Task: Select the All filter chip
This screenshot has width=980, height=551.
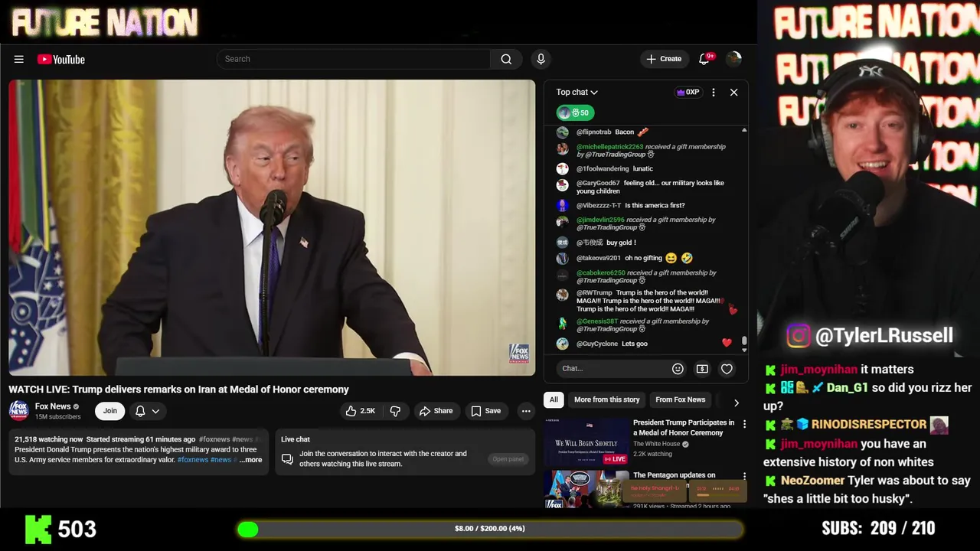Action: tap(554, 399)
